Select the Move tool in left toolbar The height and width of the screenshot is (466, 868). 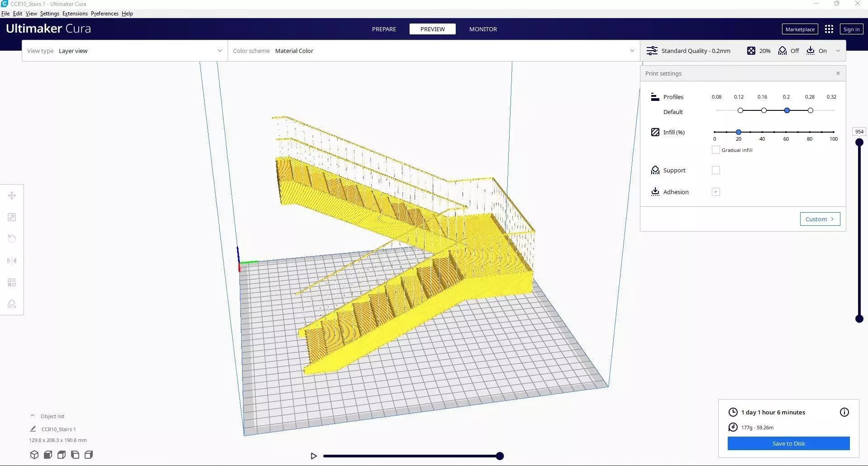coord(12,195)
